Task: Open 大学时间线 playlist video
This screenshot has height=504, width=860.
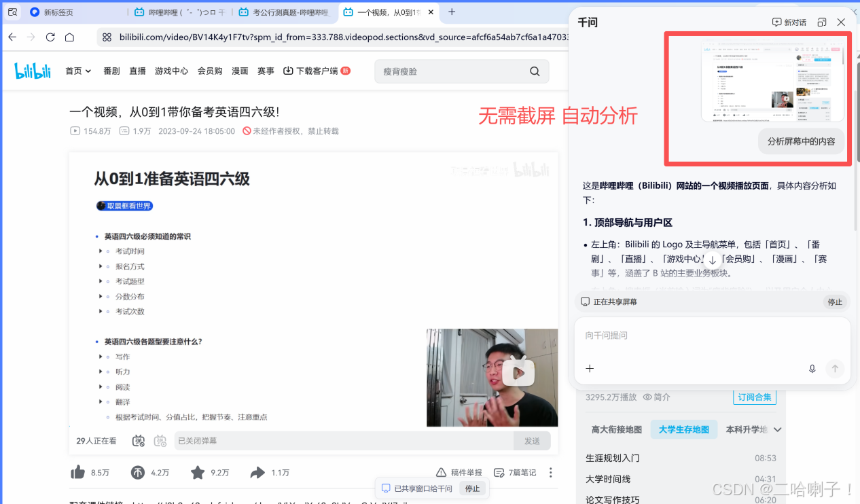Action: click(x=608, y=479)
